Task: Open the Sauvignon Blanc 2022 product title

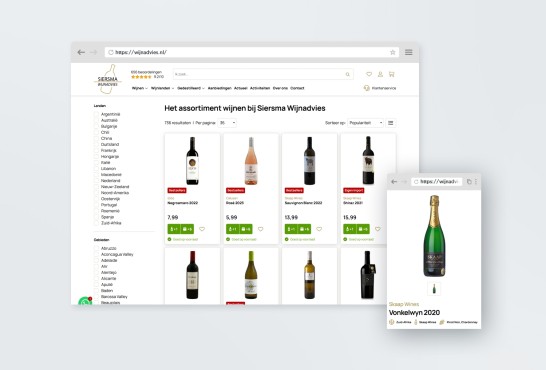Action: tap(303, 203)
